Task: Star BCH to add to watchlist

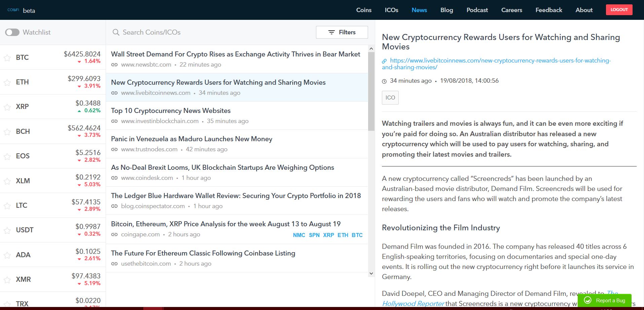Action: pyautogui.click(x=7, y=132)
